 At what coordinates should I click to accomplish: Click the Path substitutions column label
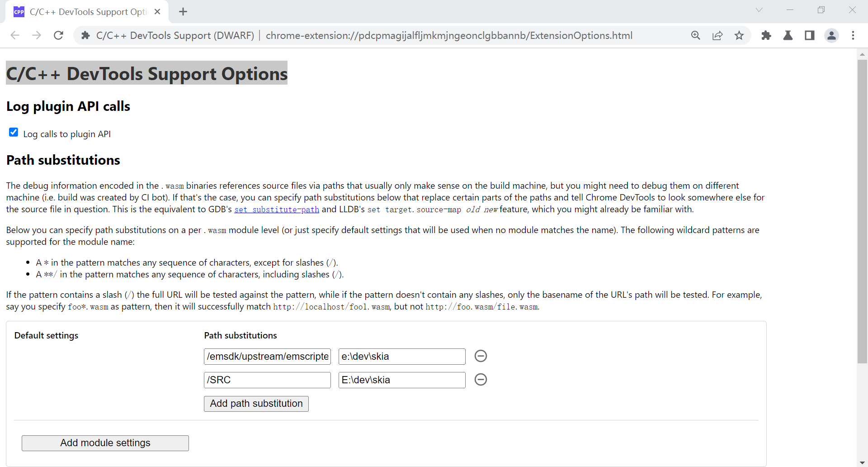[241, 335]
